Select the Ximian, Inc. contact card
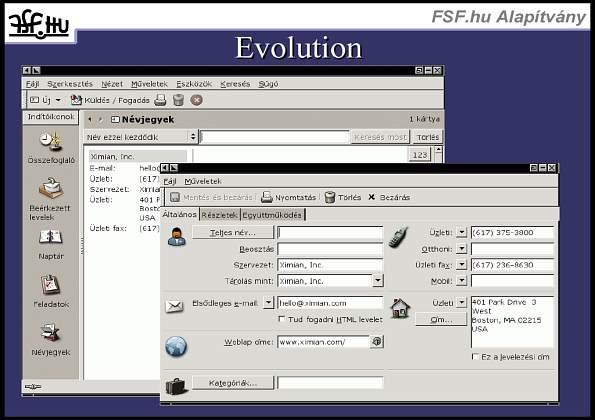Viewport: 595px width, 420px height. [138, 156]
